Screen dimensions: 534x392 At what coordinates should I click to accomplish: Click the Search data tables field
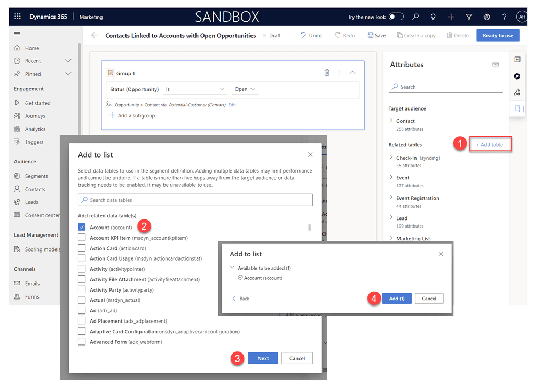click(195, 200)
